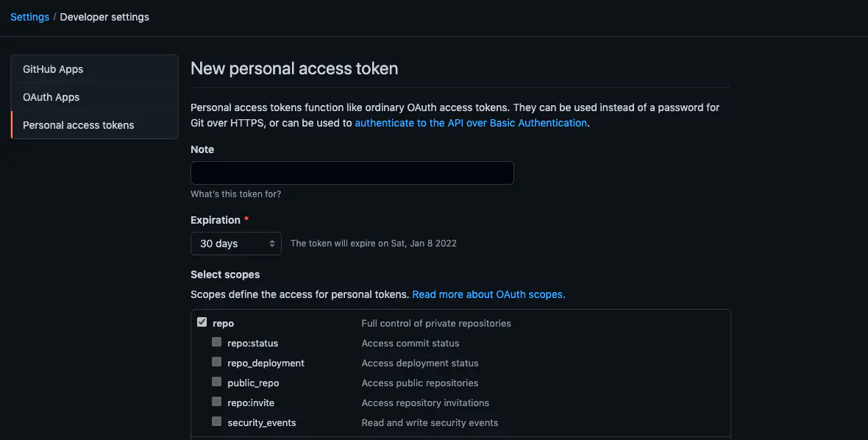
Task: Check the repo:status scope checkbox
Action: [217, 342]
